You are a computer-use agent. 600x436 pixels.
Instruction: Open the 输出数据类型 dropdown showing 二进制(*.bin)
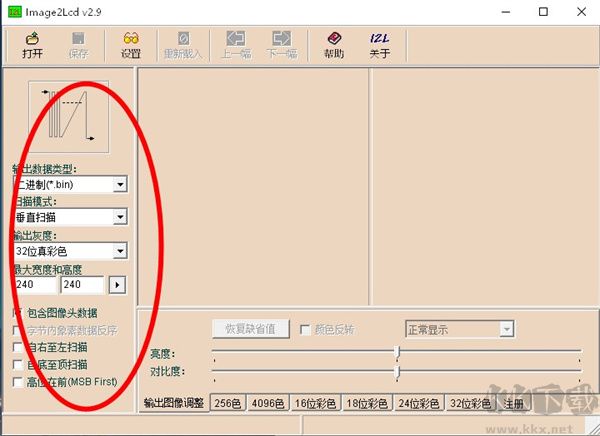point(70,185)
